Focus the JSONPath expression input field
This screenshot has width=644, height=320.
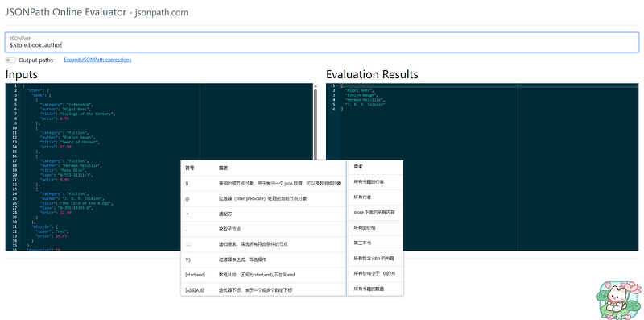click(321, 43)
